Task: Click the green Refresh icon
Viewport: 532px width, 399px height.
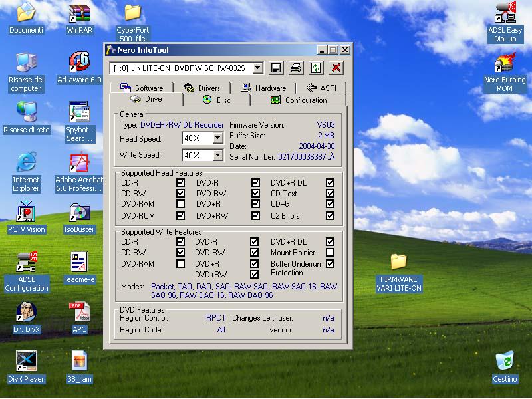Action: coord(316,68)
